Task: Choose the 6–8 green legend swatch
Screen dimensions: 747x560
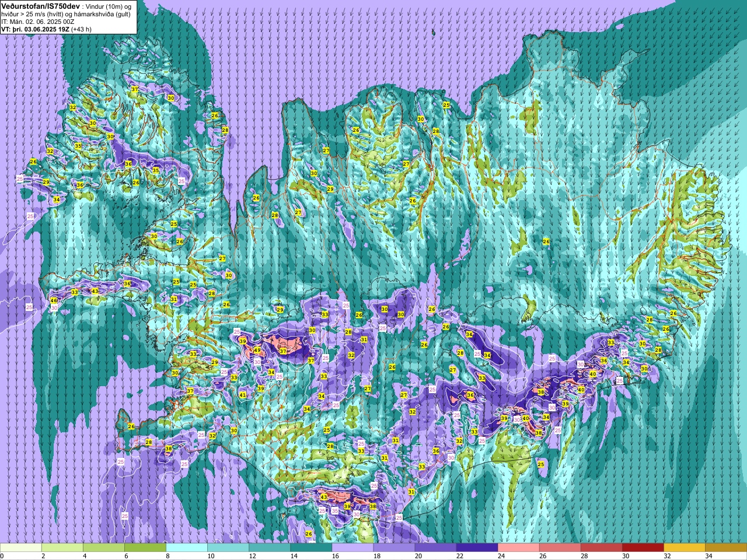Action: (145, 548)
